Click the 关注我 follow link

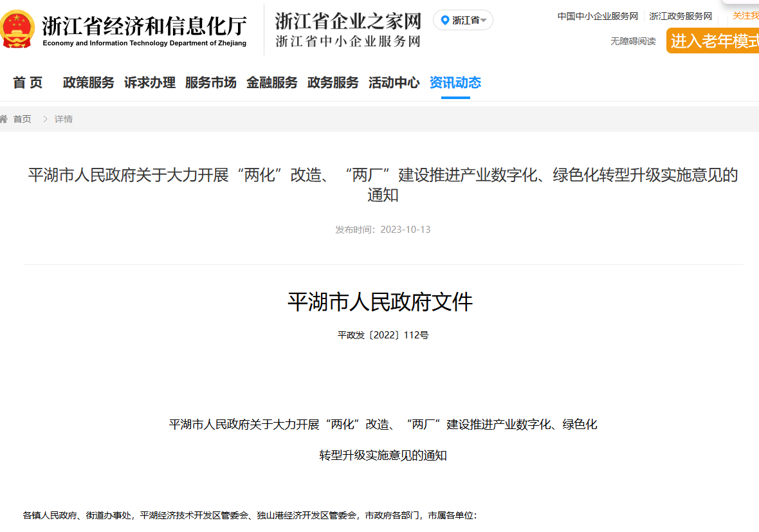(x=746, y=17)
